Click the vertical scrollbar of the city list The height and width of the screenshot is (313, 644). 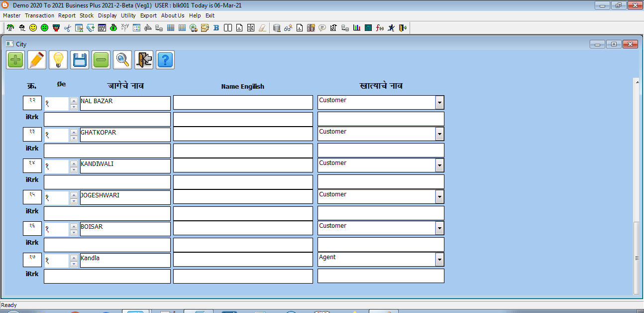(636, 257)
